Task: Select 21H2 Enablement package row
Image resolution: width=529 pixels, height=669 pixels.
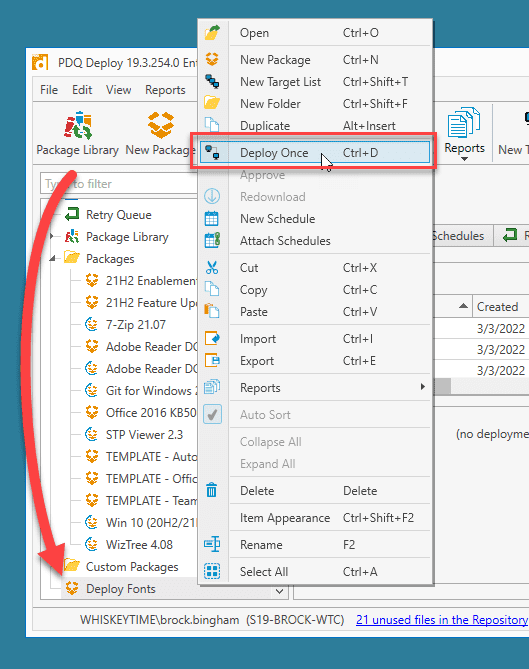Action: 151,280
